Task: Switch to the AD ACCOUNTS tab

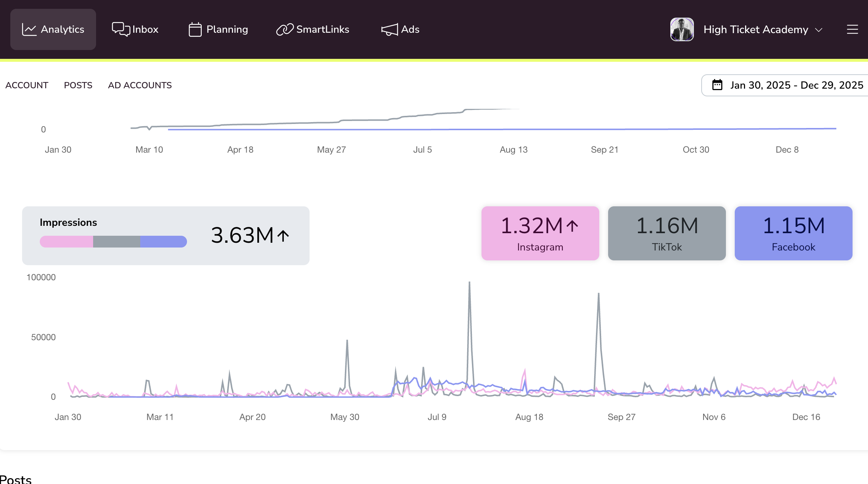Action: pyautogui.click(x=140, y=85)
